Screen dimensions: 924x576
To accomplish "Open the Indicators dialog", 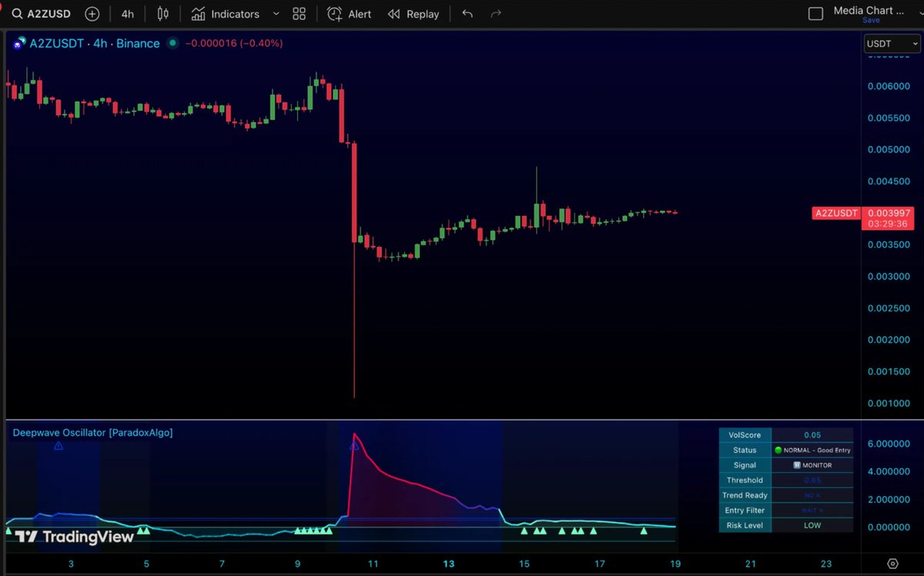I will [x=226, y=14].
